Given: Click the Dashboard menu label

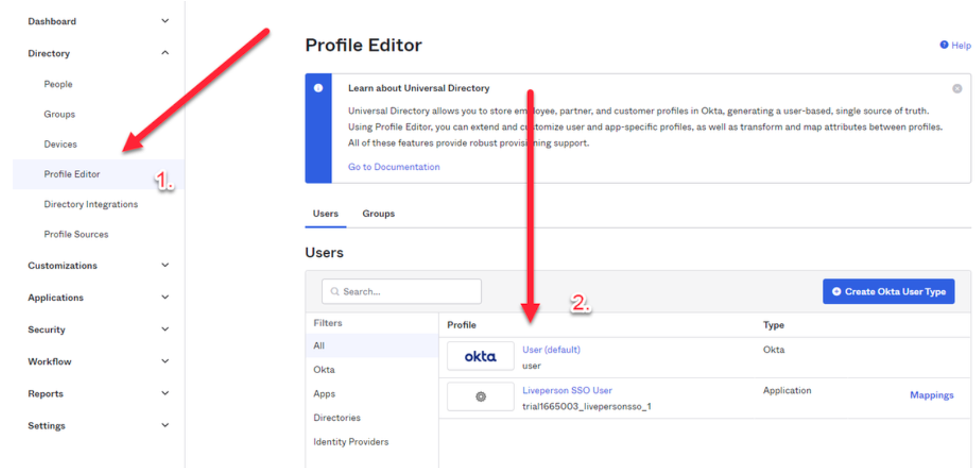Looking at the screenshot, I should pos(52,21).
